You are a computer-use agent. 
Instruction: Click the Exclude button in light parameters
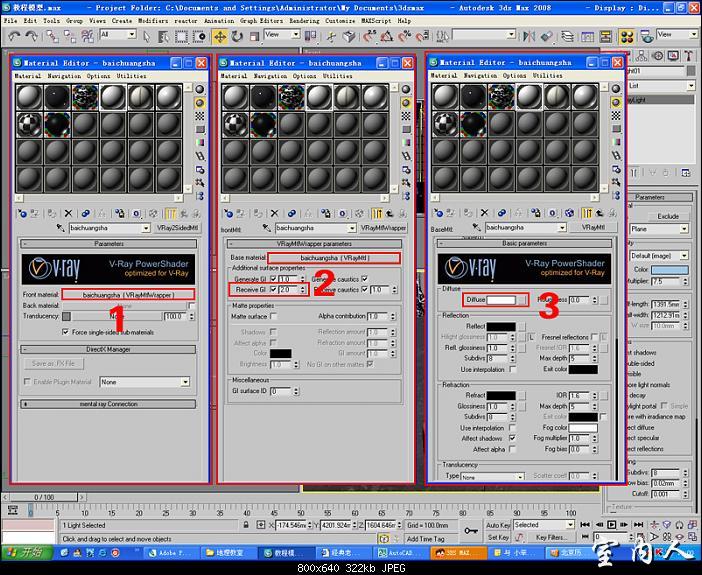click(668, 216)
